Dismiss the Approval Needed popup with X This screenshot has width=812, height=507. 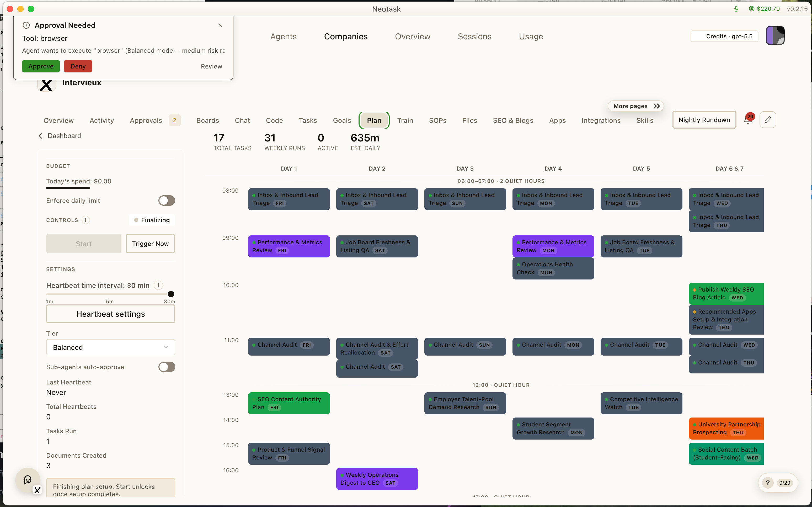[220, 25]
